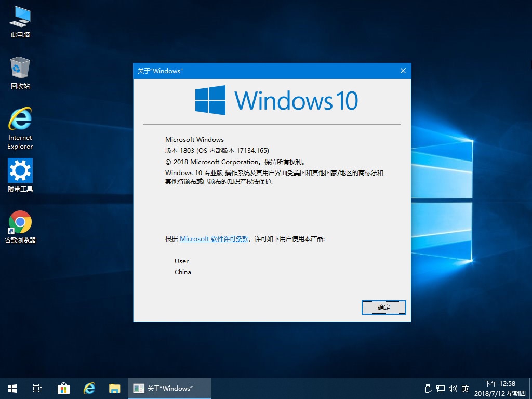Click the 确定 button
Screen dimensions: 532x399
click(384, 308)
